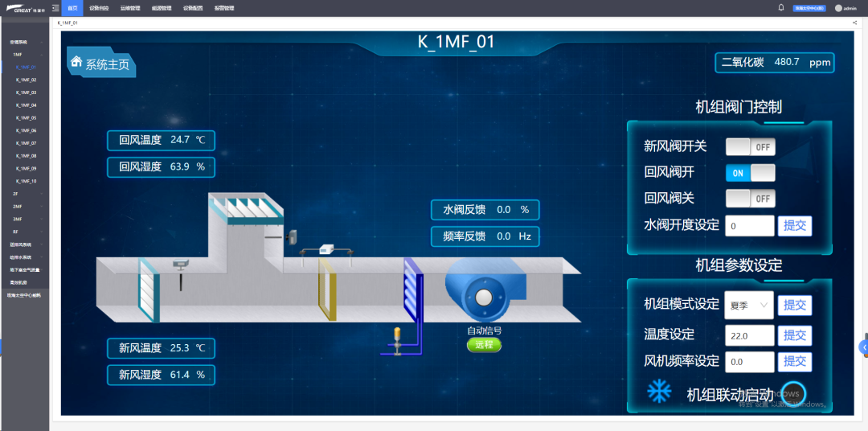
Task: Open the 机组模式设定 dropdown showing 夏季
Action: tap(748, 305)
